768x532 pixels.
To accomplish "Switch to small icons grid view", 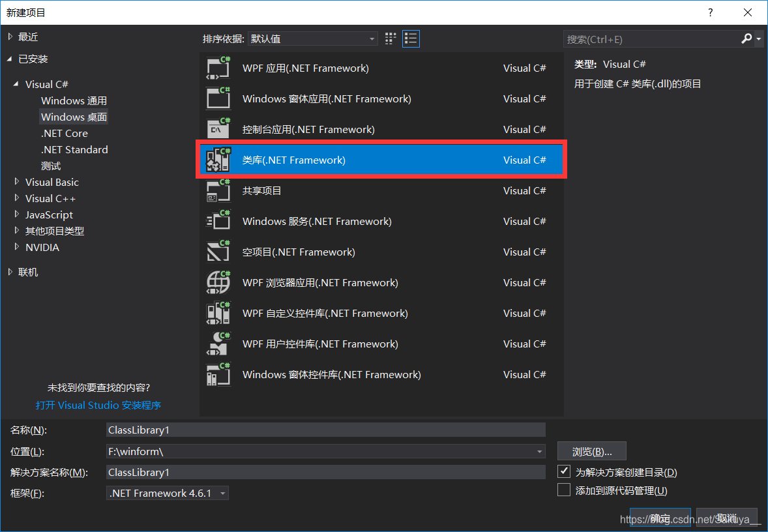I will [x=391, y=38].
